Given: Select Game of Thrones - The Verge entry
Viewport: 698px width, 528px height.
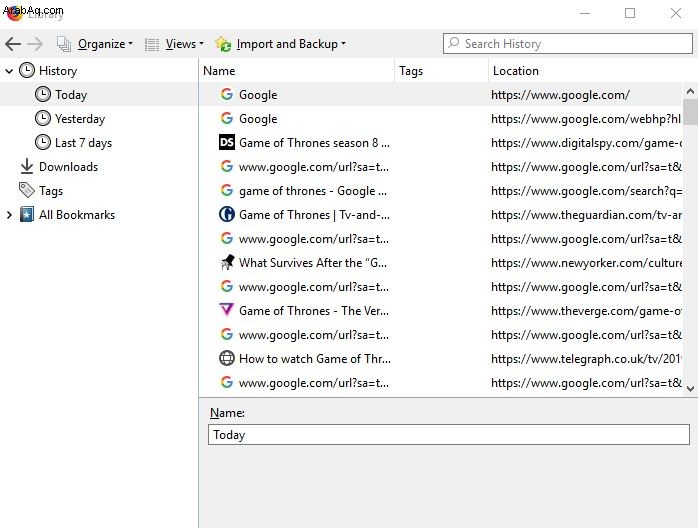Looking at the screenshot, I should (440, 311).
